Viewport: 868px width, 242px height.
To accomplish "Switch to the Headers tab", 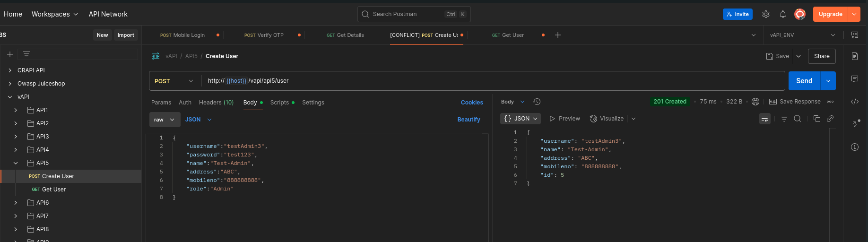I will (x=216, y=103).
